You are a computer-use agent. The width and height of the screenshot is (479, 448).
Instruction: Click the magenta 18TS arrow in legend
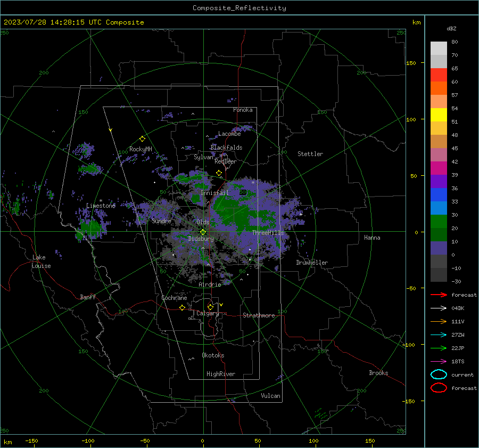(x=439, y=362)
